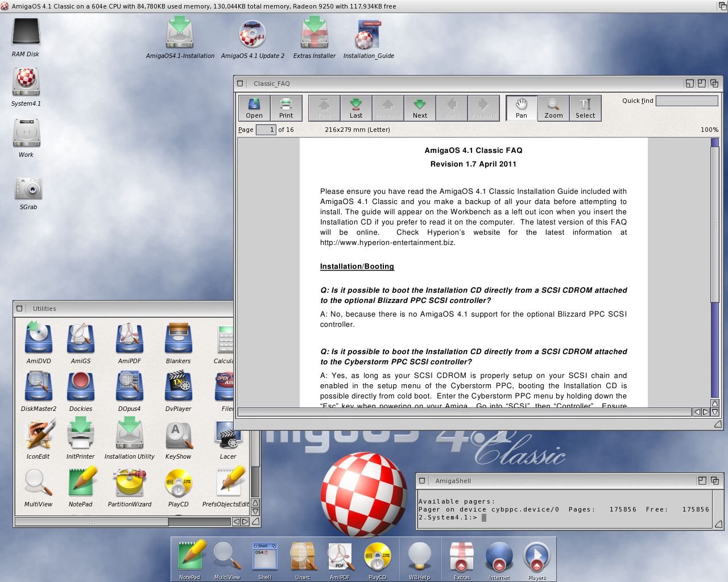
Task: Click the Quick find input field
Action: tap(687, 101)
